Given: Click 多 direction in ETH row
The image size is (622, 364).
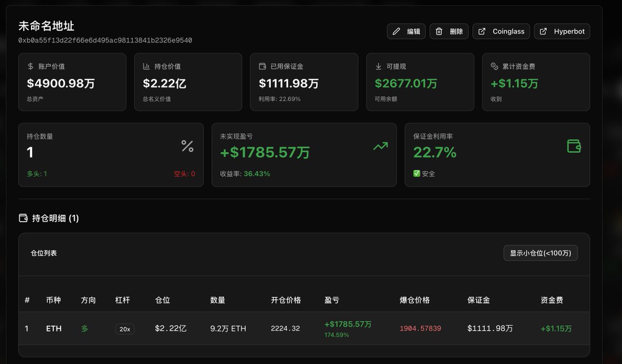Looking at the screenshot, I should coord(84,329).
